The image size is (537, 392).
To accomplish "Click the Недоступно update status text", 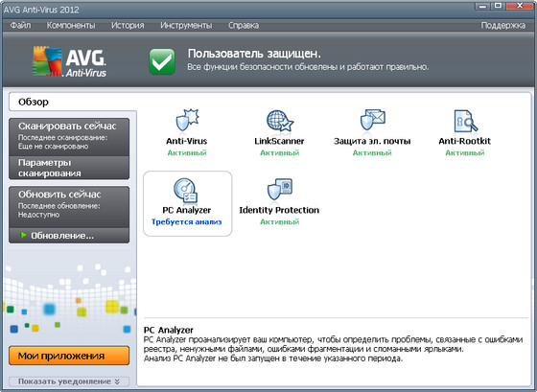I will point(38,215).
